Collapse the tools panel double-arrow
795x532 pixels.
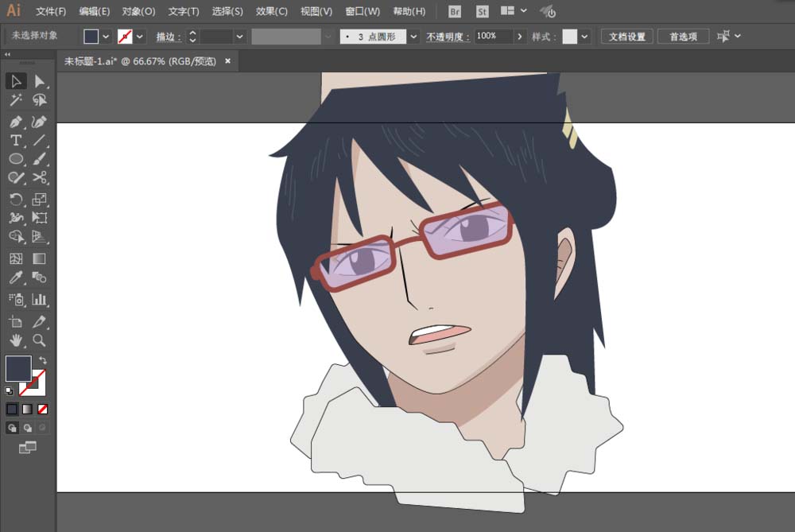pyautogui.click(x=8, y=54)
